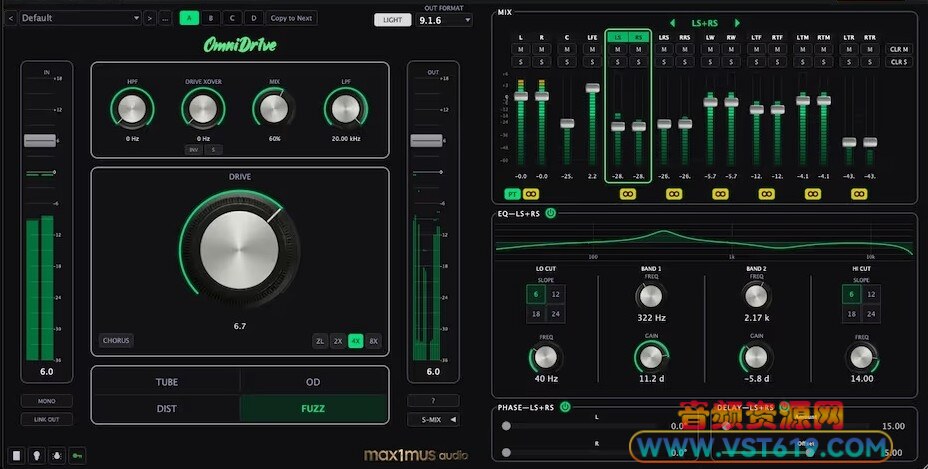Select HI CUT slope 18
Viewport: 928px width, 469px height.
click(851, 314)
